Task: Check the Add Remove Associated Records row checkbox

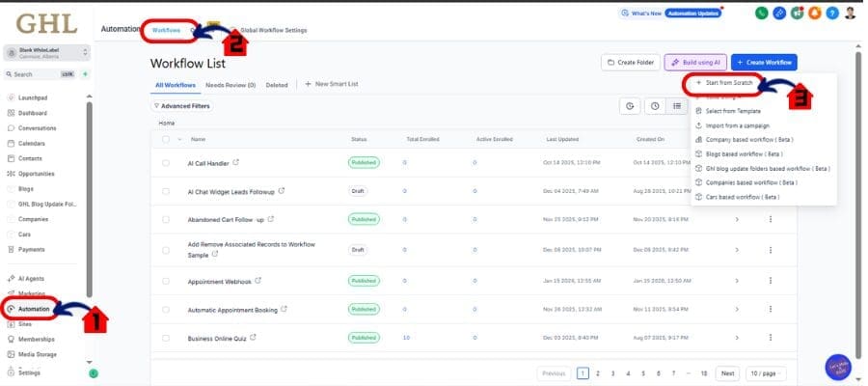Action: click(x=166, y=250)
